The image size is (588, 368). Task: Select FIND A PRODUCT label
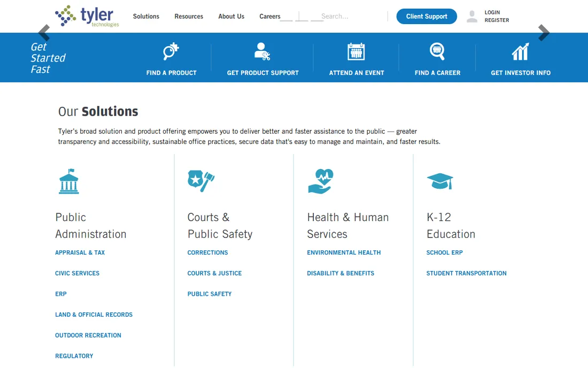pos(172,73)
